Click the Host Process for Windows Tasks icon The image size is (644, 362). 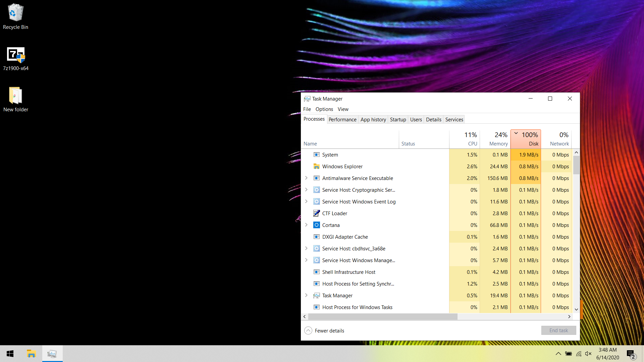(x=316, y=307)
